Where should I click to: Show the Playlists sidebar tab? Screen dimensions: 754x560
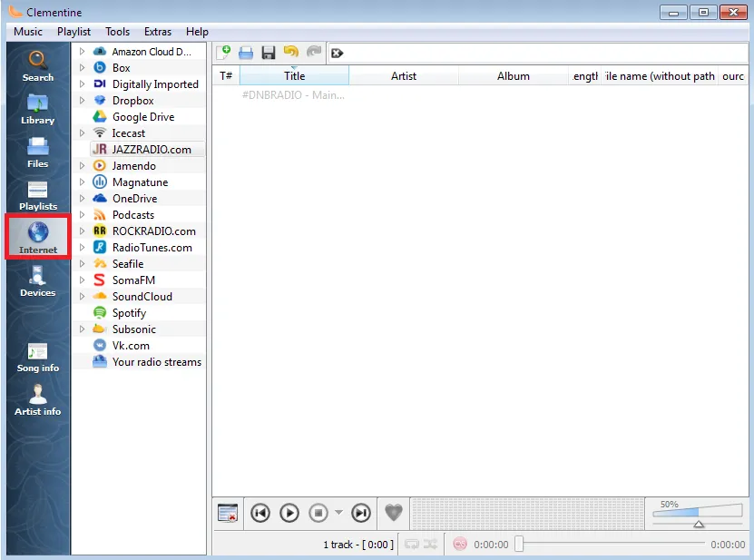[x=37, y=195]
